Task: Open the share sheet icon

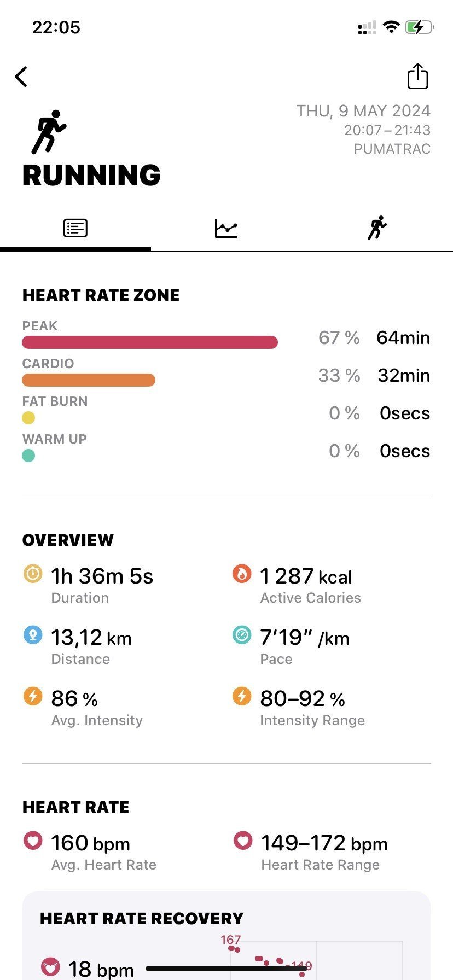Action: pyautogui.click(x=417, y=76)
